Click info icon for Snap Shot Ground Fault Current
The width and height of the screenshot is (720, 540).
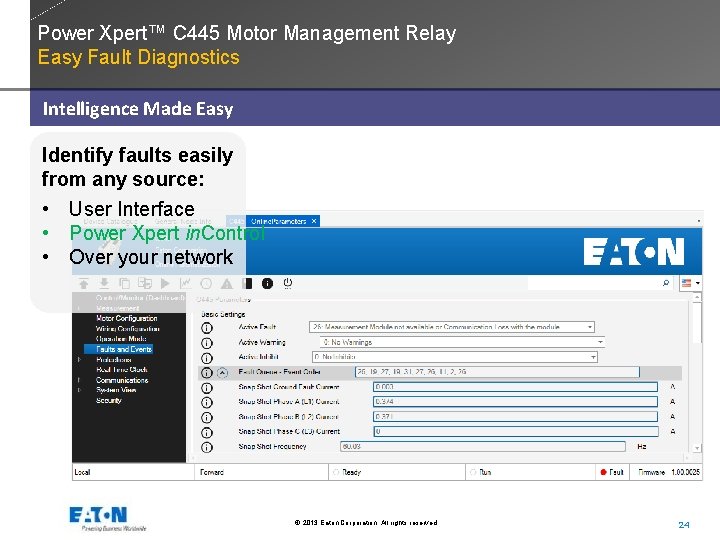207,388
